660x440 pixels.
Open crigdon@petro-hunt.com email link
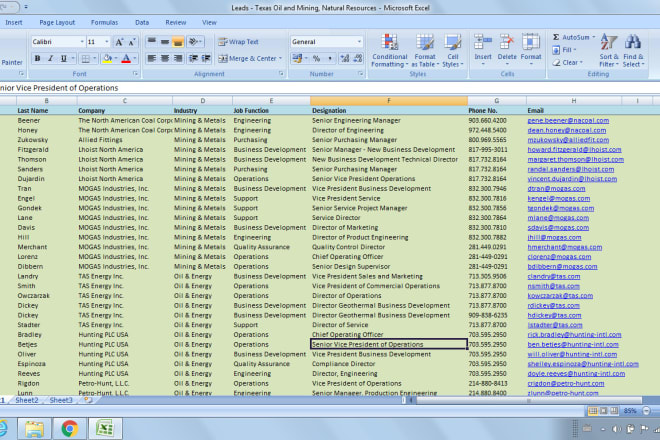[x=566, y=384]
